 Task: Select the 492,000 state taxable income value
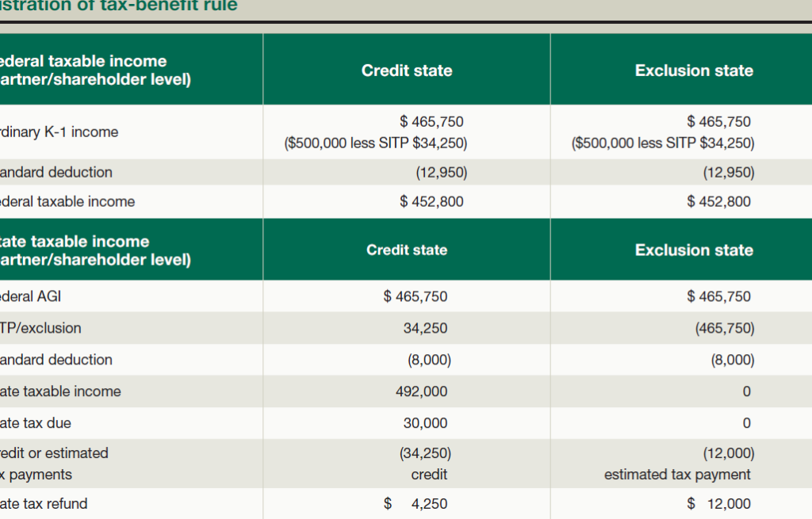click(422, 391)
